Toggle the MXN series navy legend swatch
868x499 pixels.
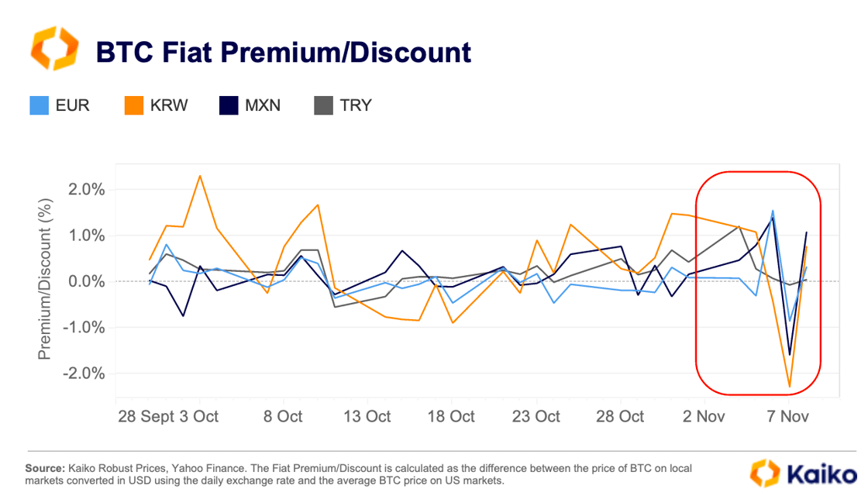[x=229, y=105]
